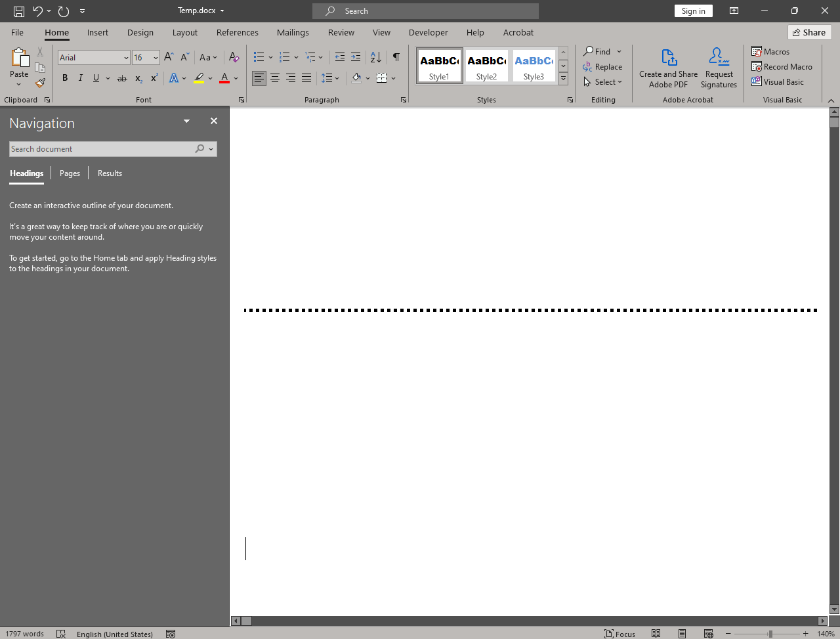The width and height of the screenshot is (840, 639).
Task: Start Record Macro
Action: pos(782,66)
